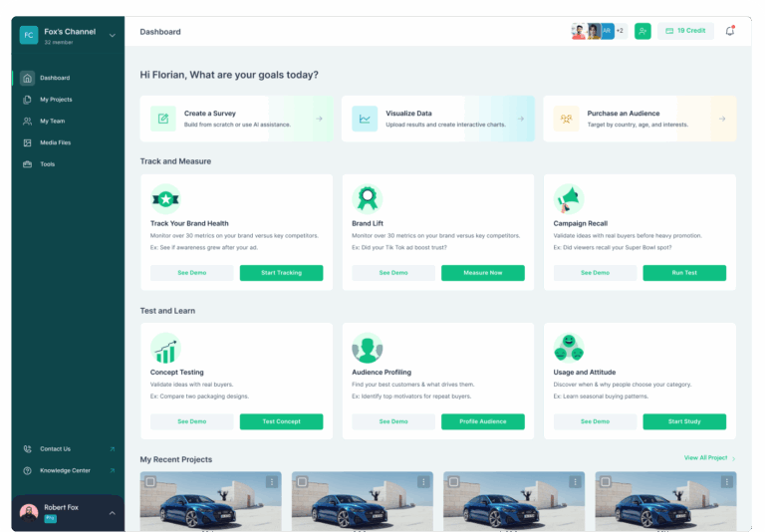Click the Brand Lift ribbon badge icon

click(367, 198)
